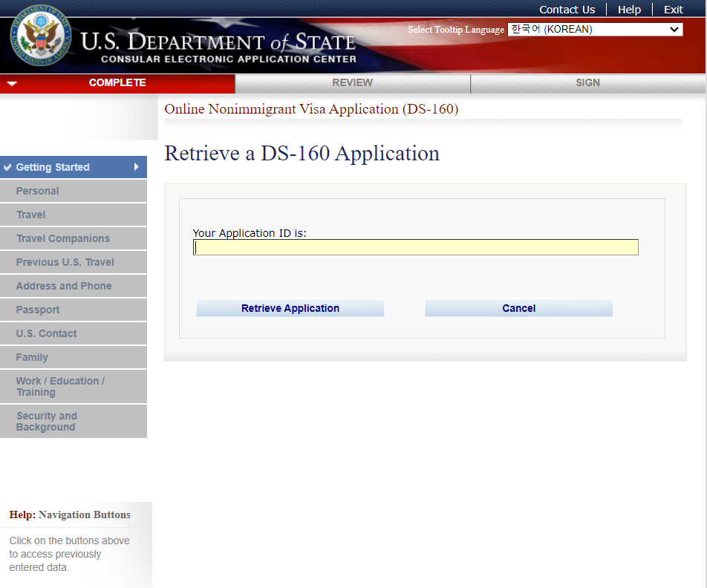Click the U.S. Department of State title

pyautogui.click(x=218, y=42)
